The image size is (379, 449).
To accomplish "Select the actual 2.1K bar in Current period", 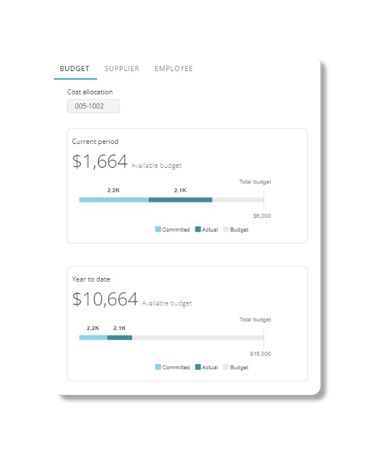I will pos(180,200).
